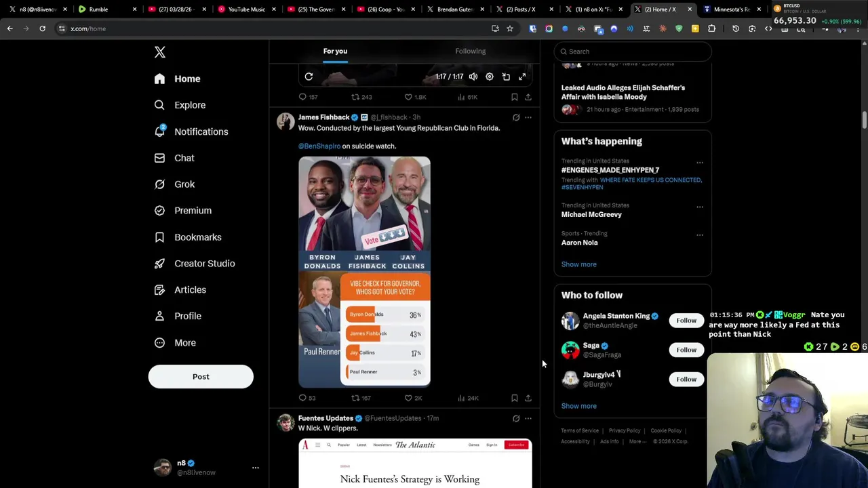
Task: Open account options next to n8 profile
Action: (256, 468)
